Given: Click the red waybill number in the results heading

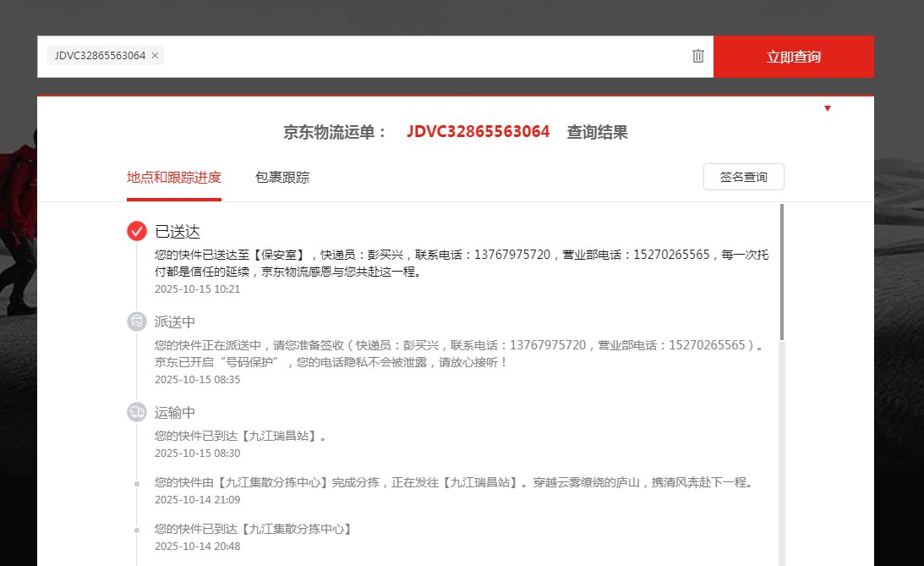Looking at the screenshot, I should point(478,132).
